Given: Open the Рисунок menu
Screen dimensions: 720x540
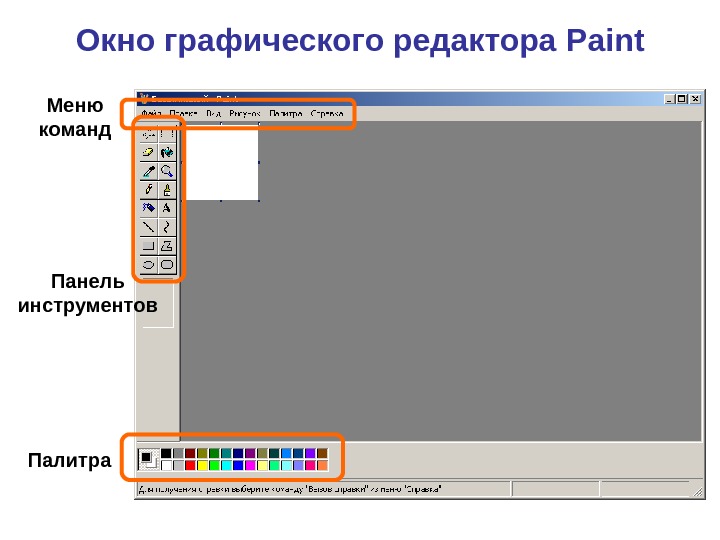Looking at the screenshot, I should point(245,113).
